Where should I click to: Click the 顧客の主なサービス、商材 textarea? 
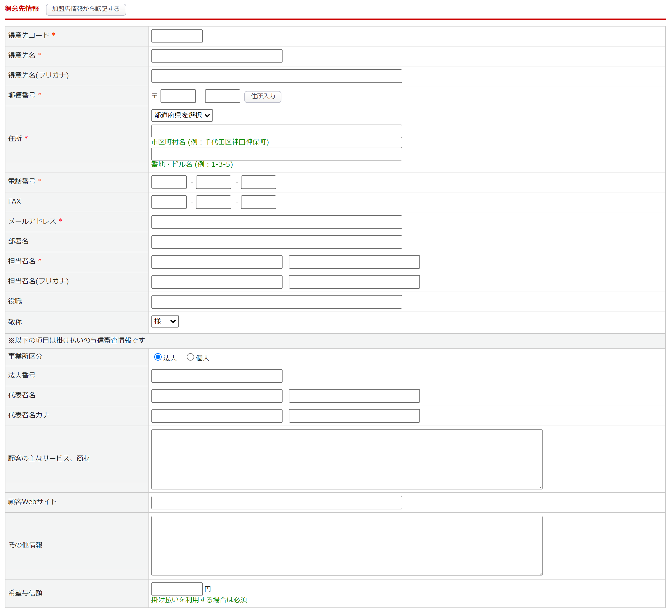347,459
